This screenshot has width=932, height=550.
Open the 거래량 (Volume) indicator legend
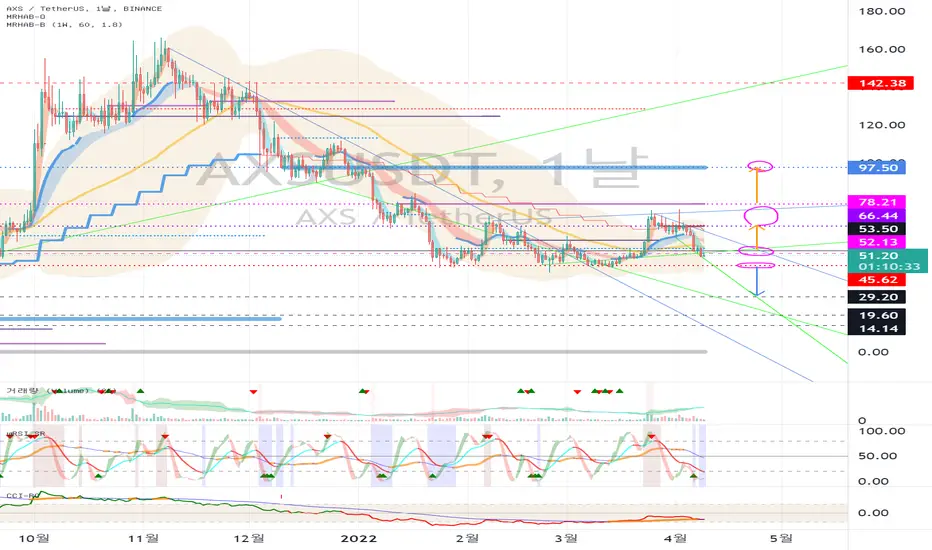pyautogui.click(x=59, y=391)
